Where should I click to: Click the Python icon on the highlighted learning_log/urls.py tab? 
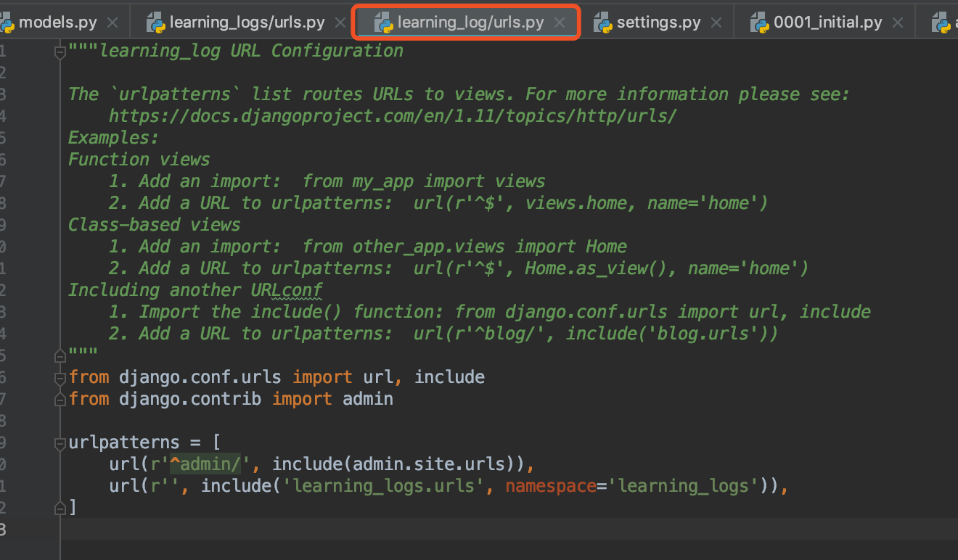coord(383,22)
